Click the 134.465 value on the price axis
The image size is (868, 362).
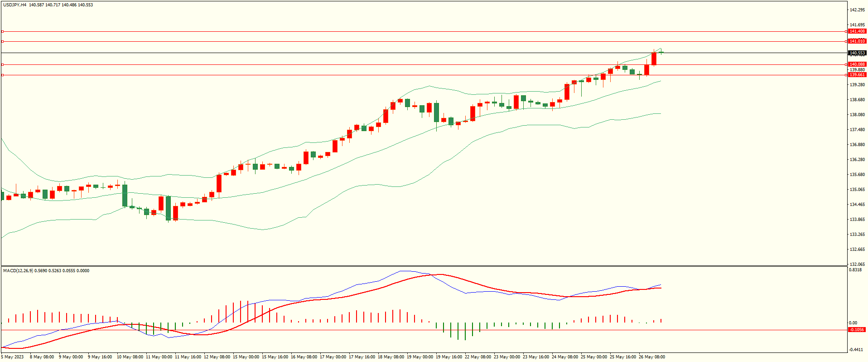click(x=857, y=205)
